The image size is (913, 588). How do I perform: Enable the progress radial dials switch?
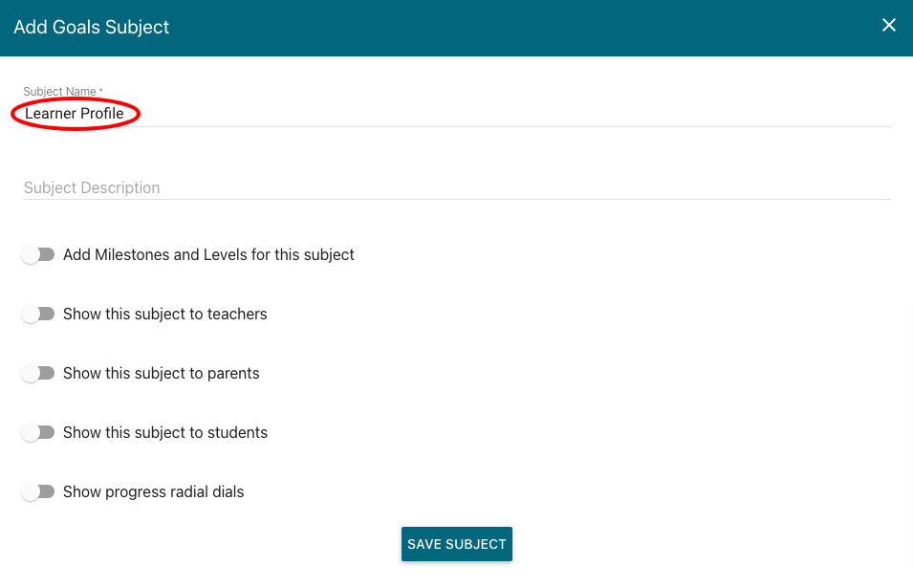38,491
